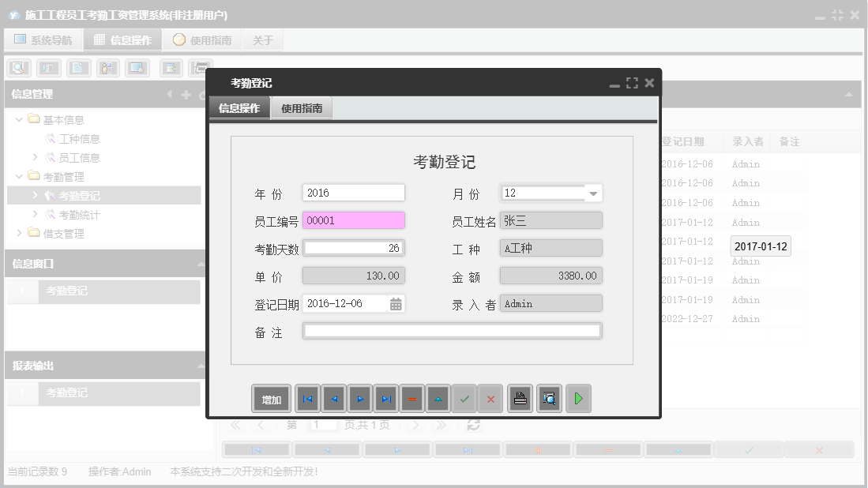Cancel edits with the red X icon
This screenshot has height=488, width=868.
point(490,398)
